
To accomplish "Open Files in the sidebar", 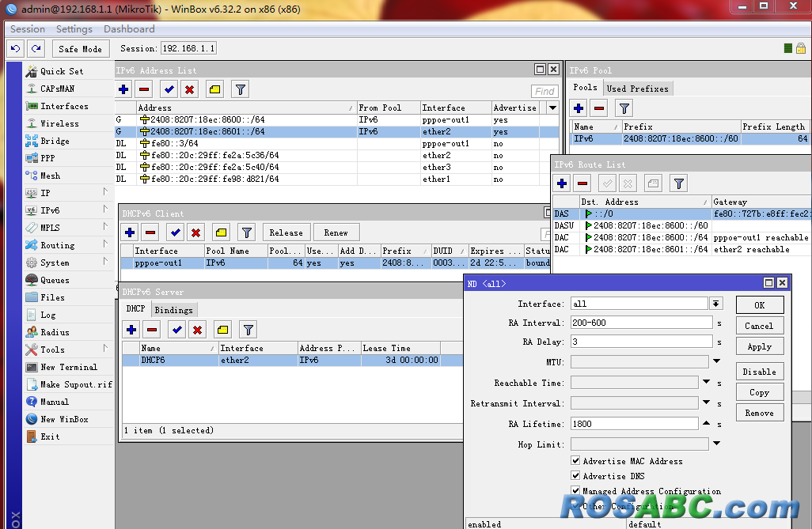I will [52, 297].
